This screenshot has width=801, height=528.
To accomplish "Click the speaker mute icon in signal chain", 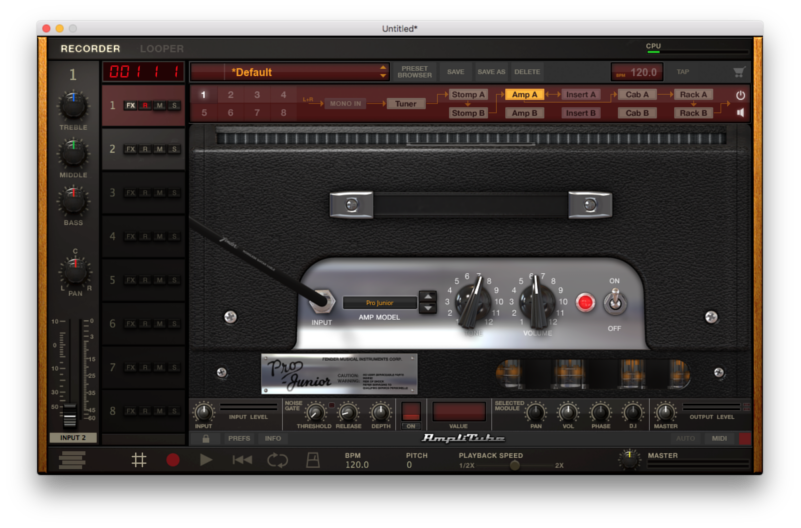I will 740,112.
